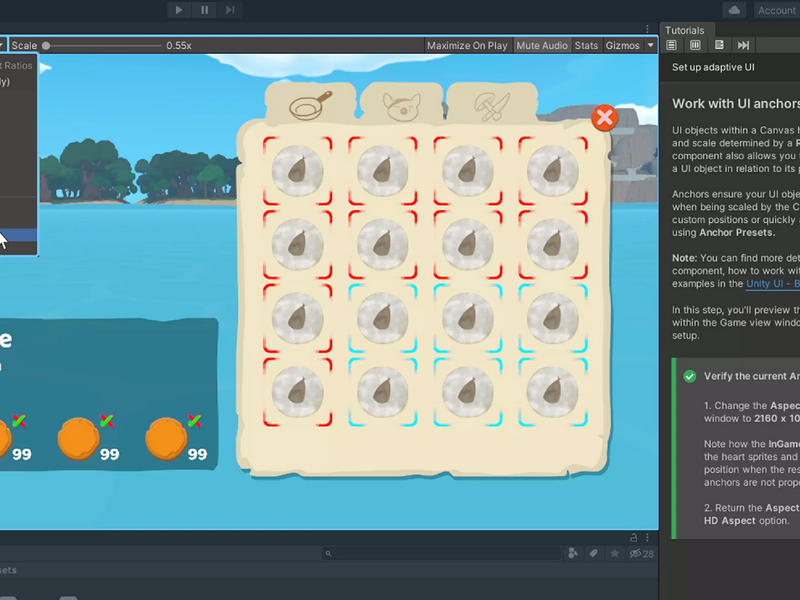Open the cloud services icon

[x=734, y=10]
